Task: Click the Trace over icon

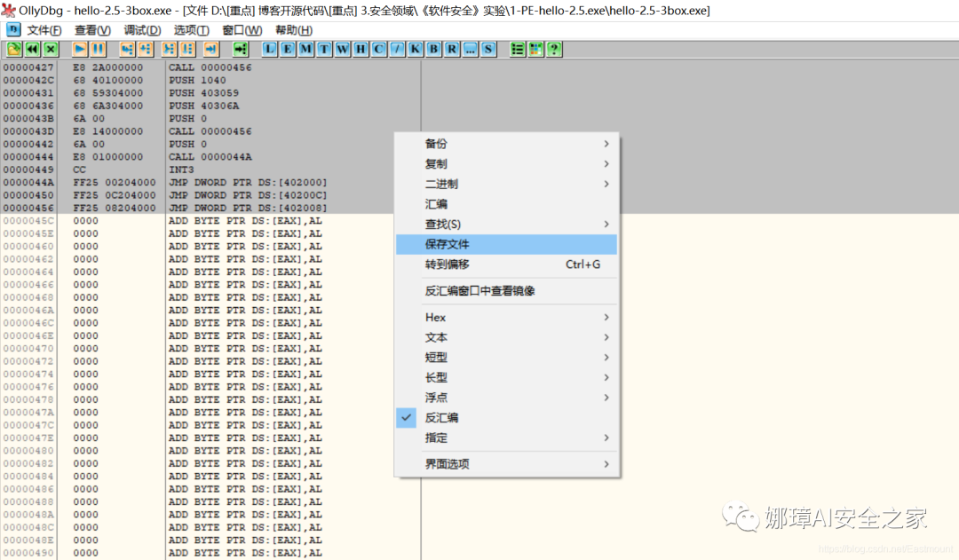Action: [187, 50]
